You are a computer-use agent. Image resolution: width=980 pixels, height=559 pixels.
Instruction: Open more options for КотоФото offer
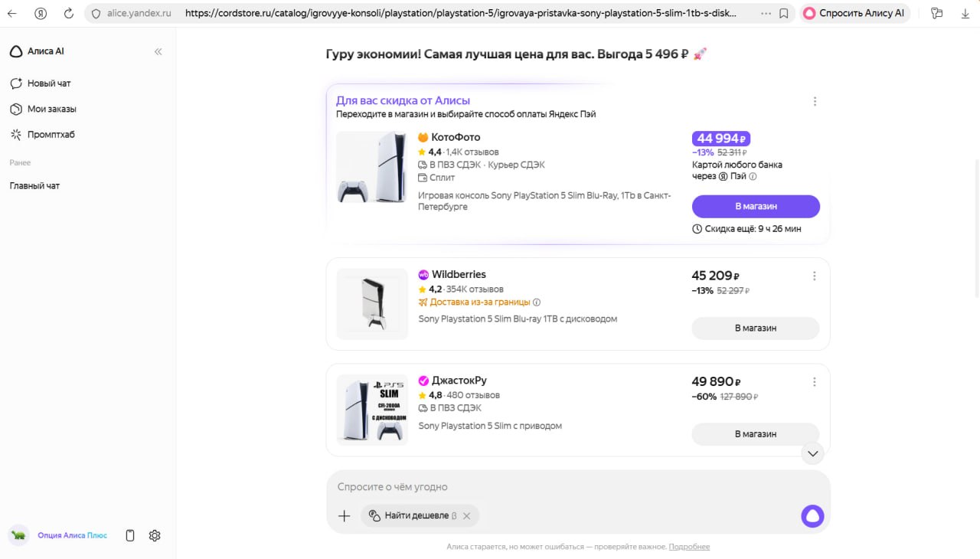point(815,101)
